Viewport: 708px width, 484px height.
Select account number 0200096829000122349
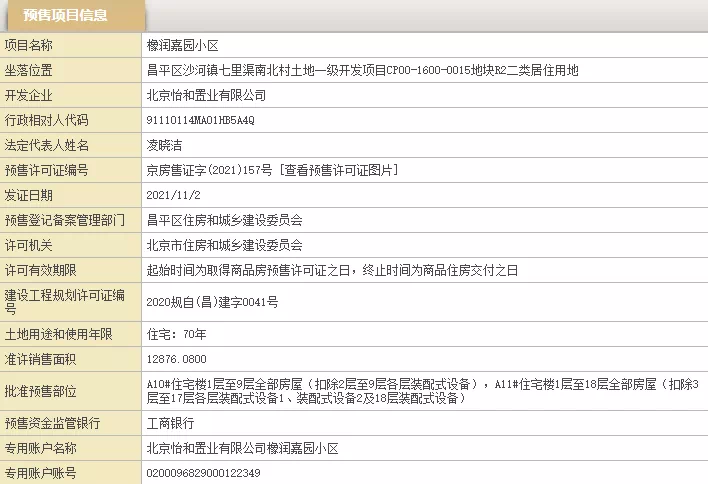[x=204, y=473]
